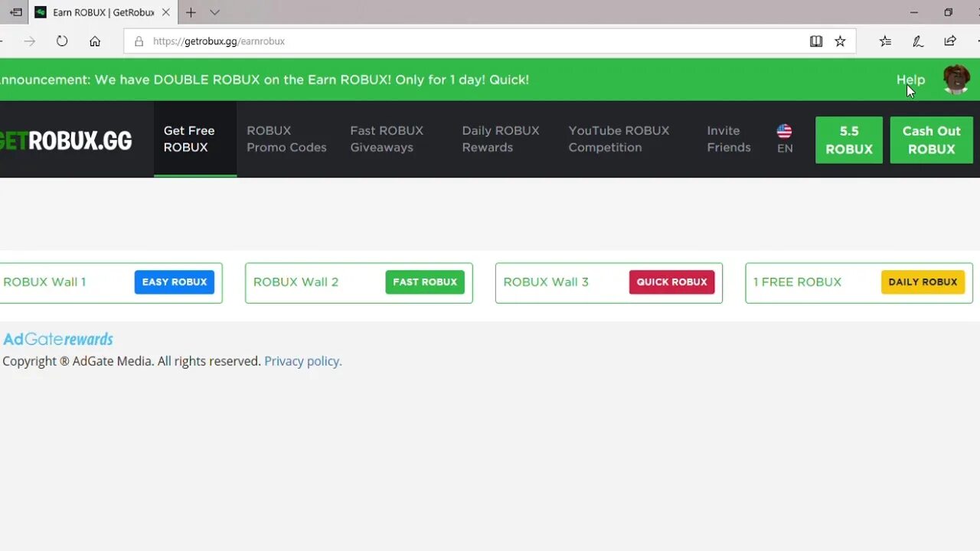Viewport: 980px width, 551px height.
Task: Select ROBUX Wall 2 text
Action: 296,282
